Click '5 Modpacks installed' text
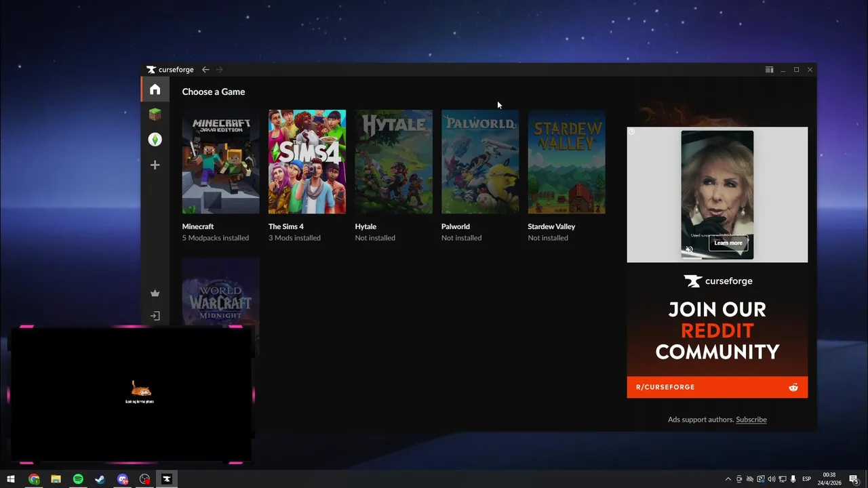The width and height of the screenshot is (868, 488). click(x=216, y=238)
